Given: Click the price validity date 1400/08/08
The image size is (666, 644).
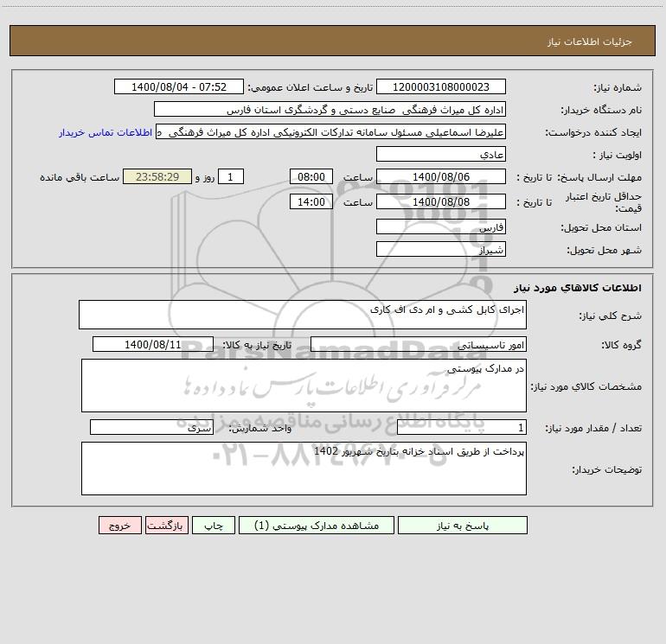Looking at the screenshot, I should tap(441, 201).
